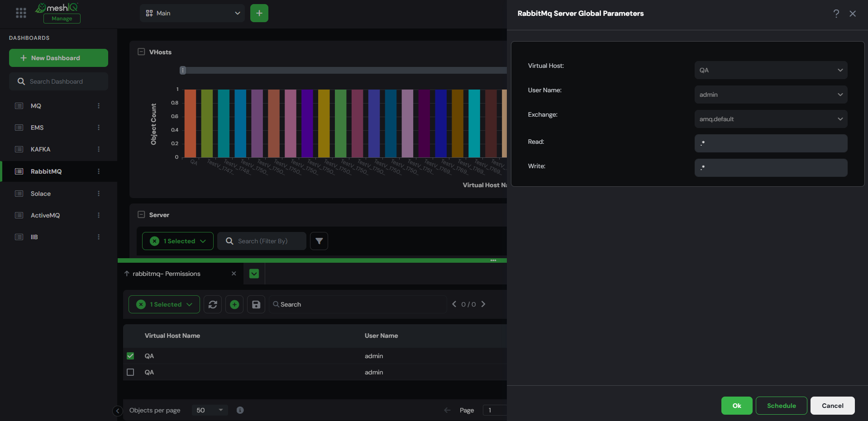Expand the Server 1 Selected dropdown
The image size is (868, 421).
point(203,241)
